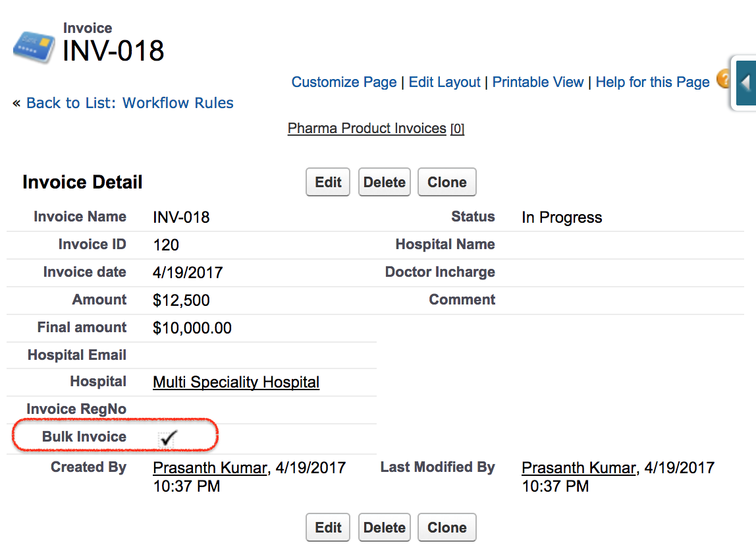Click the invoice credit card icon
This screenshot has height=551, width=756.
coord(34,47)
